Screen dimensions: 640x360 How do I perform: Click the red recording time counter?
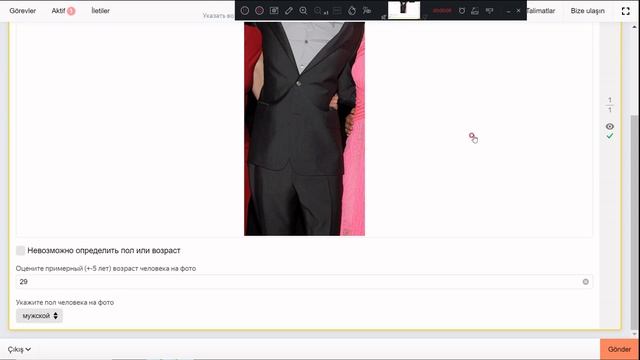[x=442, y=11]
